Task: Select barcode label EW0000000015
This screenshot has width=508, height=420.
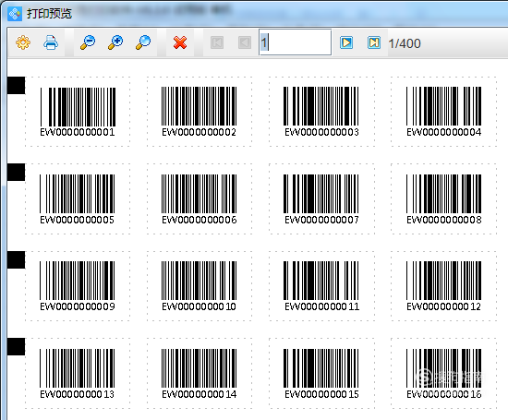Action: (321, 373)
